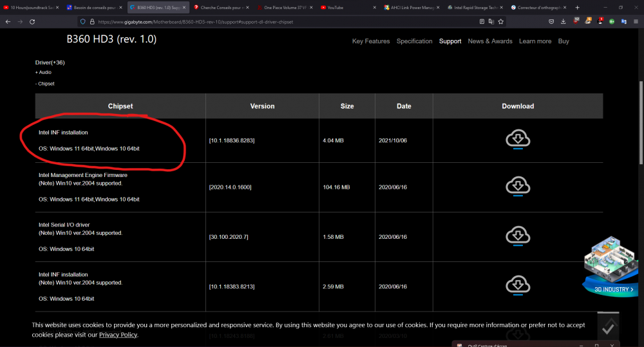Open the tracking protection shield icon

coord(83,22)
